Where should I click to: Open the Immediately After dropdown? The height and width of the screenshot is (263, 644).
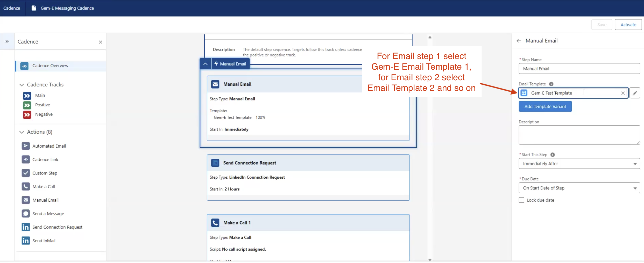[x=579, y=164]
